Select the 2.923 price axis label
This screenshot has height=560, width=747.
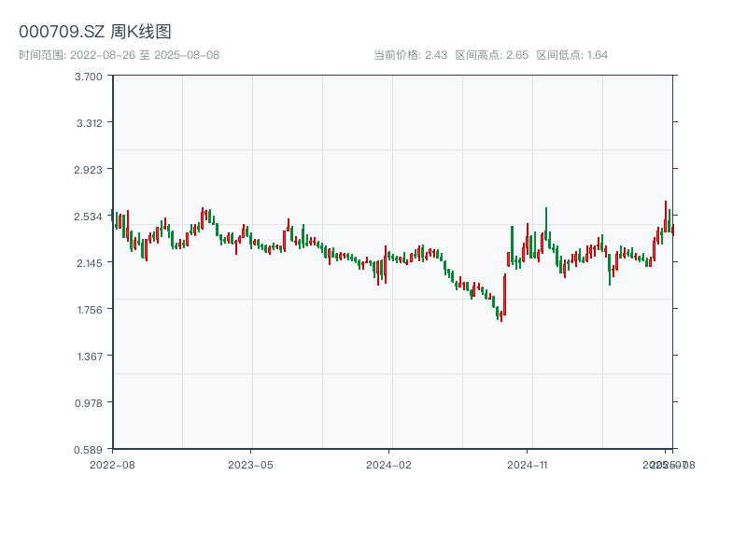click(x=89, y=169)
